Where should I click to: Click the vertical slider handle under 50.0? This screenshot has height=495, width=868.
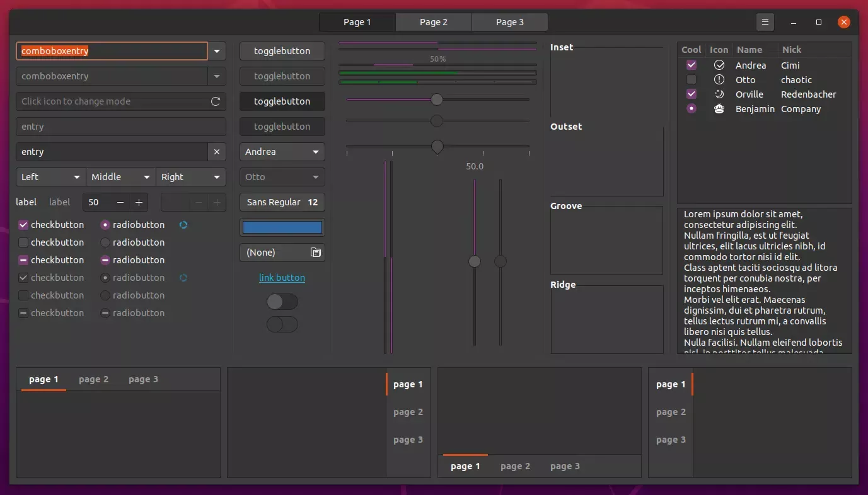pos(475,261)
